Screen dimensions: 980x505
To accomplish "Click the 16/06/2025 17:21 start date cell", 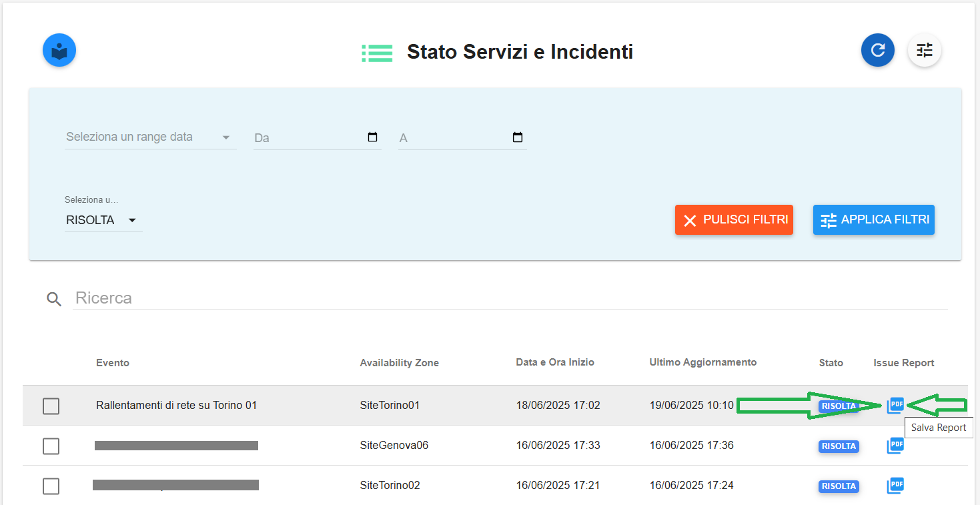I will click(x=558, y=485).
